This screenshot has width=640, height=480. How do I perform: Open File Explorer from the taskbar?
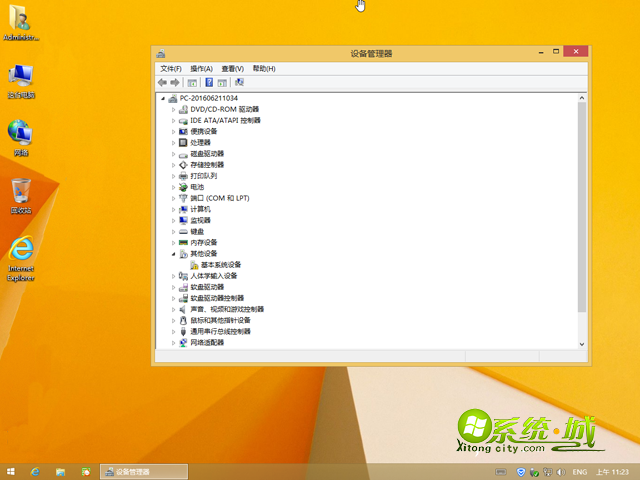pos(60,472)
